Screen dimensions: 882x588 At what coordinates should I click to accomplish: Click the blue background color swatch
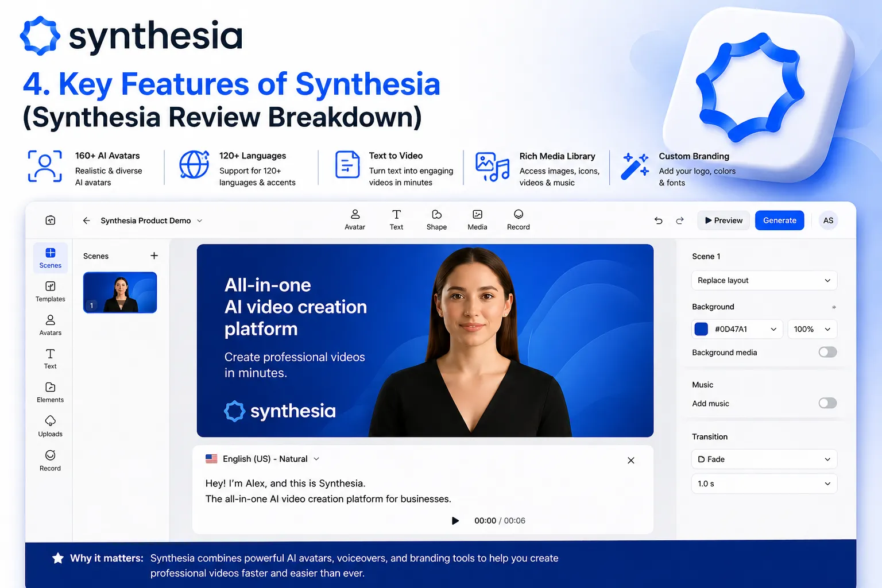click(x=701, y=329)
